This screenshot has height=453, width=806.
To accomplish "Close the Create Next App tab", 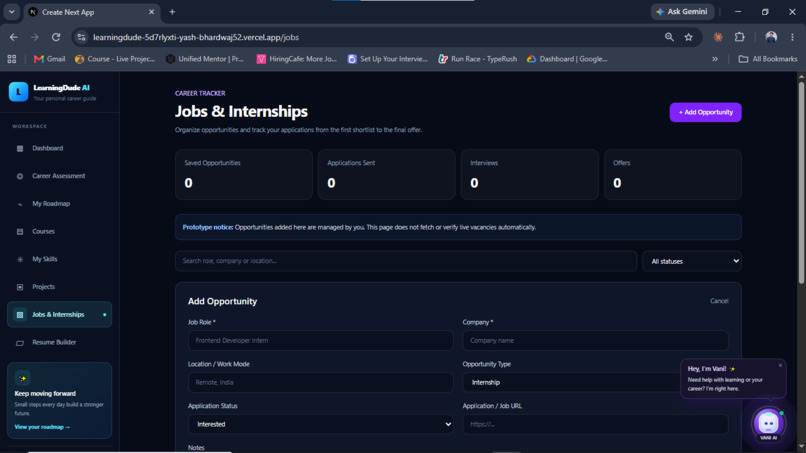I will pyautogui.click(x=152, y=12).
